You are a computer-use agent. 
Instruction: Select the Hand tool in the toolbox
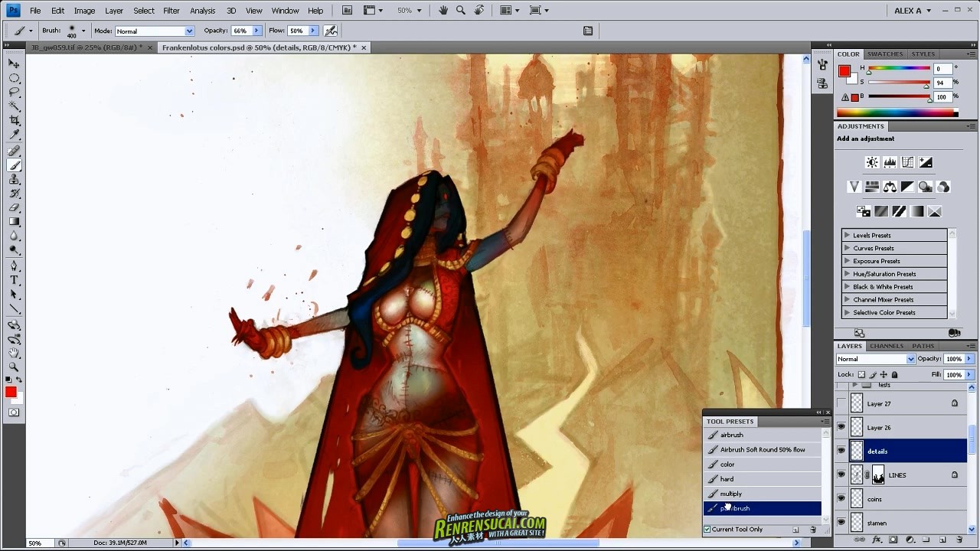click(14, 353)
